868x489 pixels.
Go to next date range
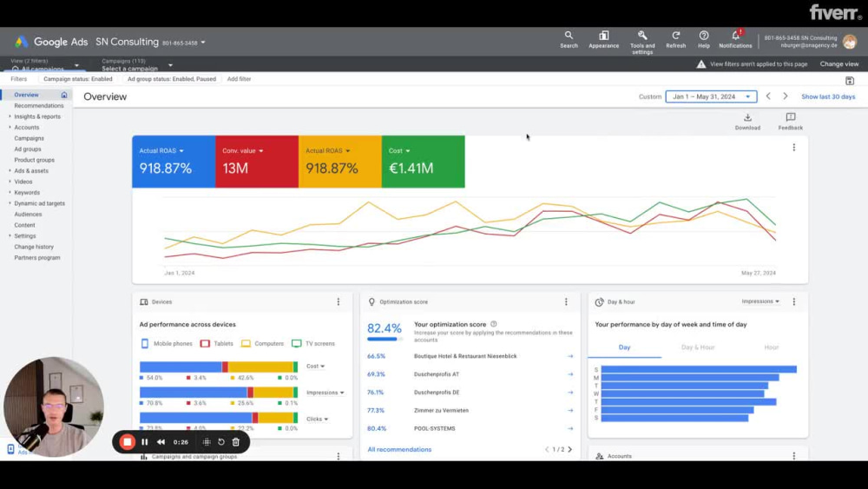click(785, 96)
